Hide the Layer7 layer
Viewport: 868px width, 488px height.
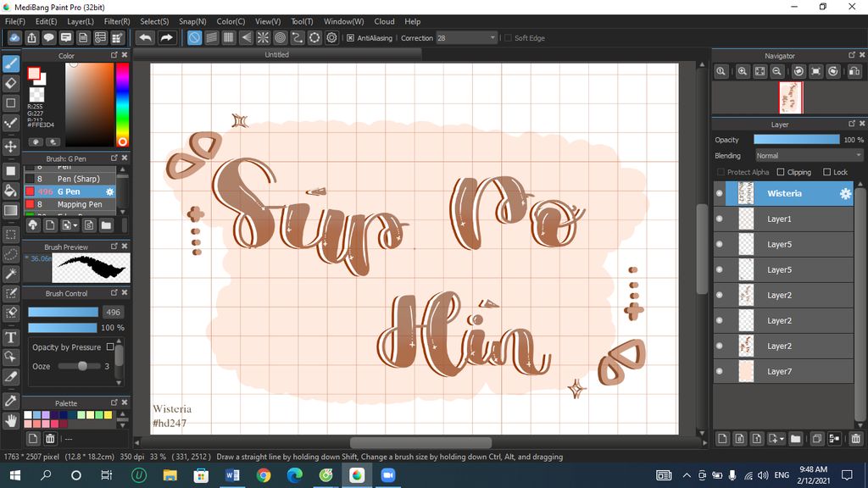click(x=719, y=371)
